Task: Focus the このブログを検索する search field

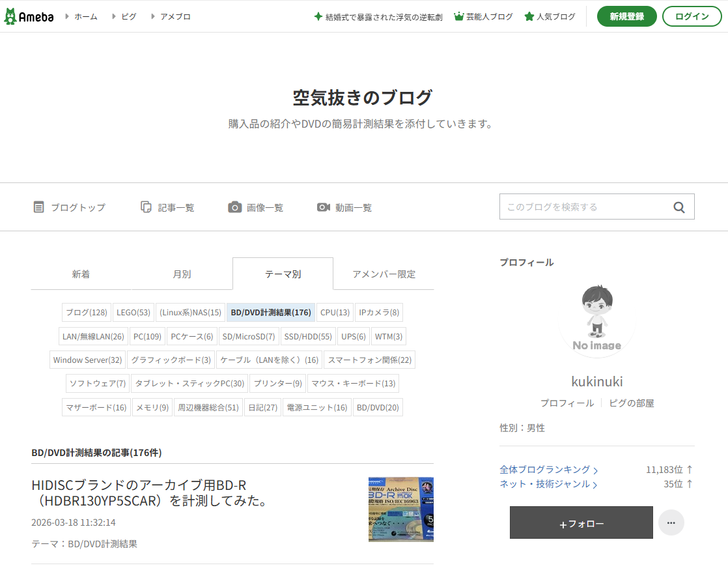Action: (x=585, y=207)
